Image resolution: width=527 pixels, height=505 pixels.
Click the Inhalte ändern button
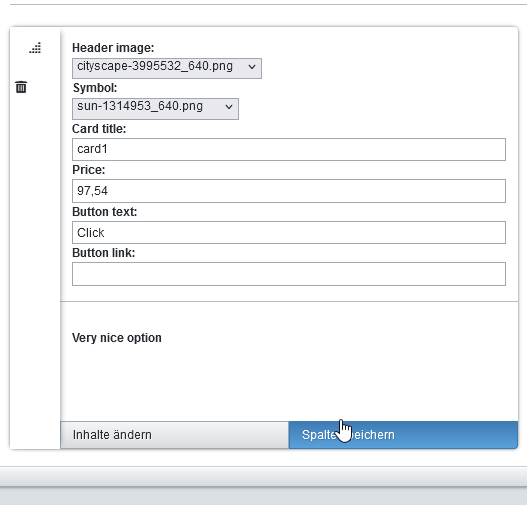click(174, 435)
